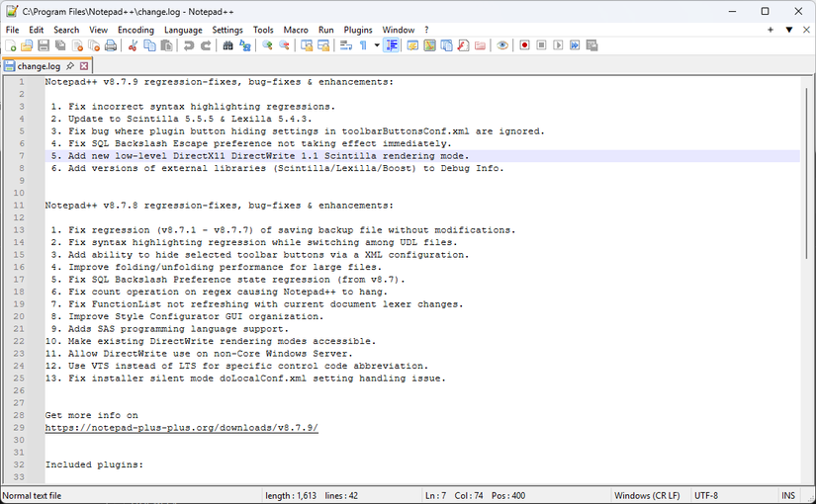Click the Print toolbar icon

pos(111,45)
